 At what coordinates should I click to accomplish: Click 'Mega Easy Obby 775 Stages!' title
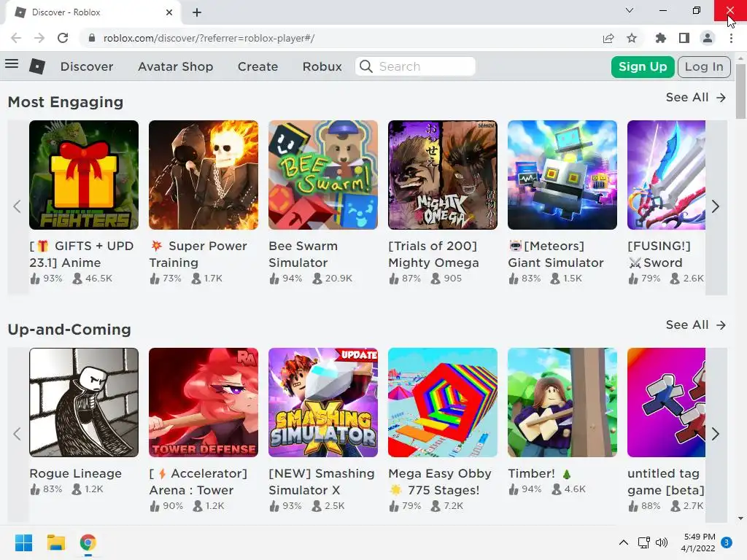click(x=440, y=482)
